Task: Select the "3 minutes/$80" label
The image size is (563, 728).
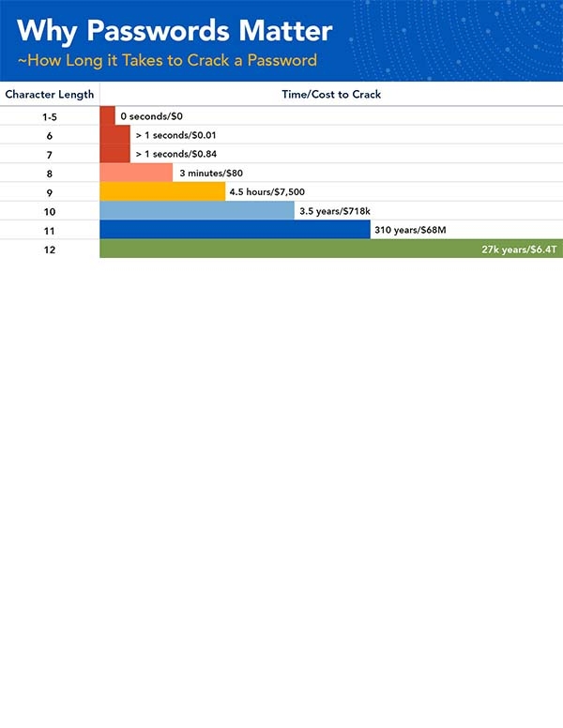Action: [x=210, y=173]
